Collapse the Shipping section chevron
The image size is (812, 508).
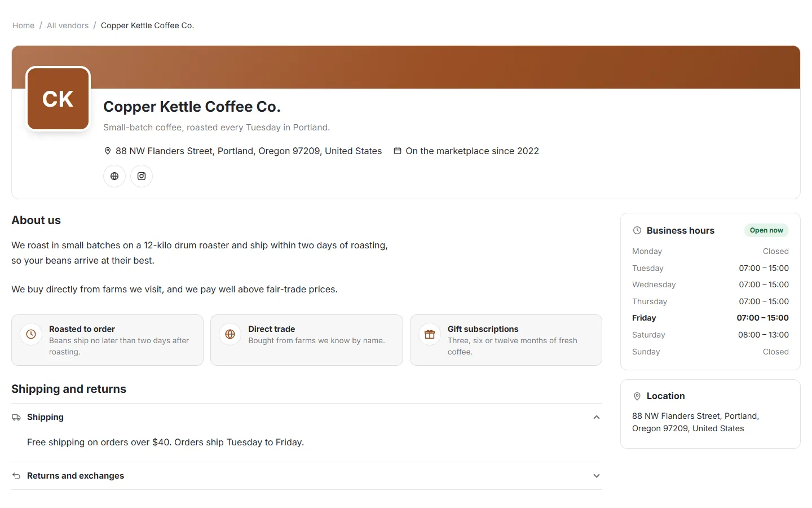coord(597,417)
